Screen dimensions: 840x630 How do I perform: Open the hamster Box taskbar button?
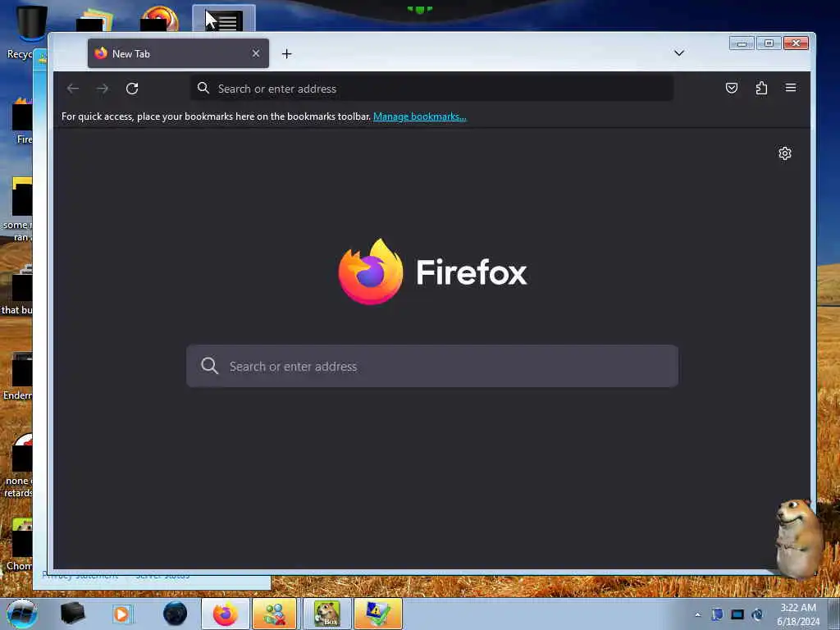327,614
